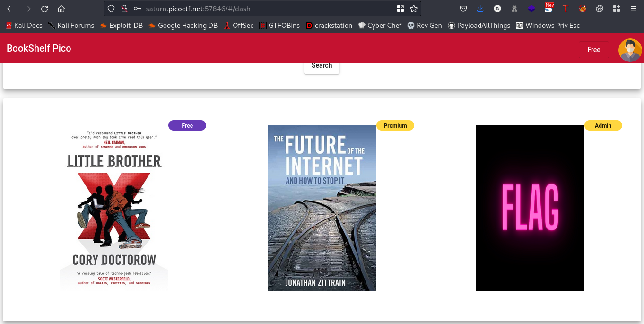The image size is (644, 324).
Task: Open the Little Brother book cover
Action: pyautogui.click(x=114, y=208)
